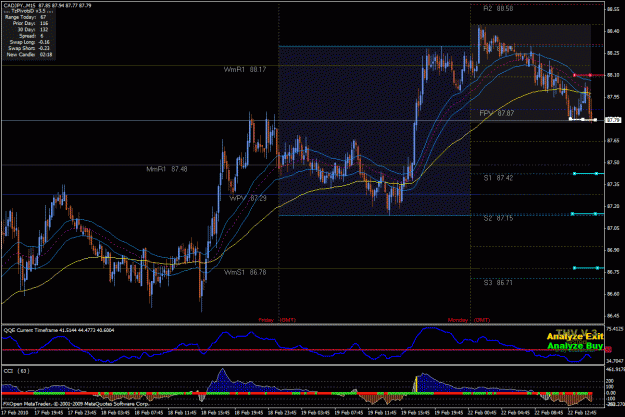Select the MmR1 87.48 pivot label
Screen dimensions: 625x417
[x=167, y=169]
